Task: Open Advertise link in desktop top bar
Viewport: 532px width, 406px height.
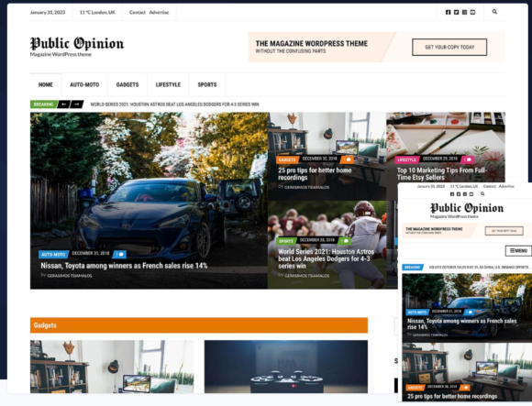Action: coord(159,12)
